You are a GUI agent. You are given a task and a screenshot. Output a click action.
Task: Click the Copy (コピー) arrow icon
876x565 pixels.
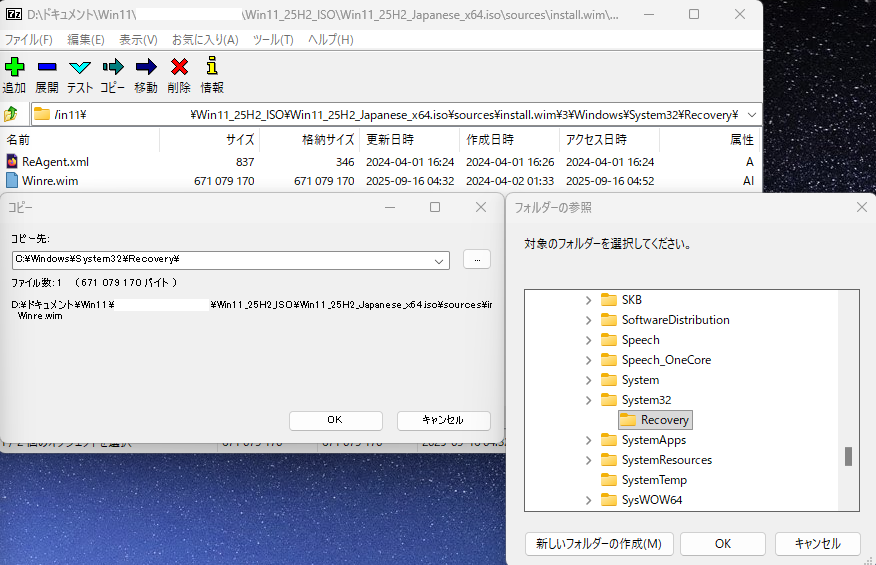[113, 67]
